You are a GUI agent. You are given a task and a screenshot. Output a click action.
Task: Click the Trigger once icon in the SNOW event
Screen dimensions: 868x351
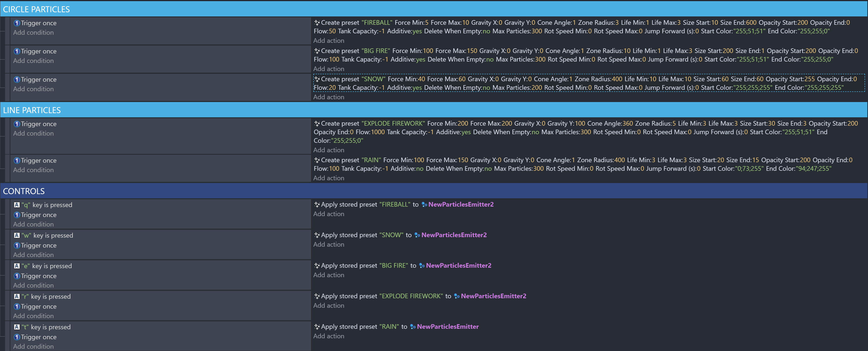17,80
